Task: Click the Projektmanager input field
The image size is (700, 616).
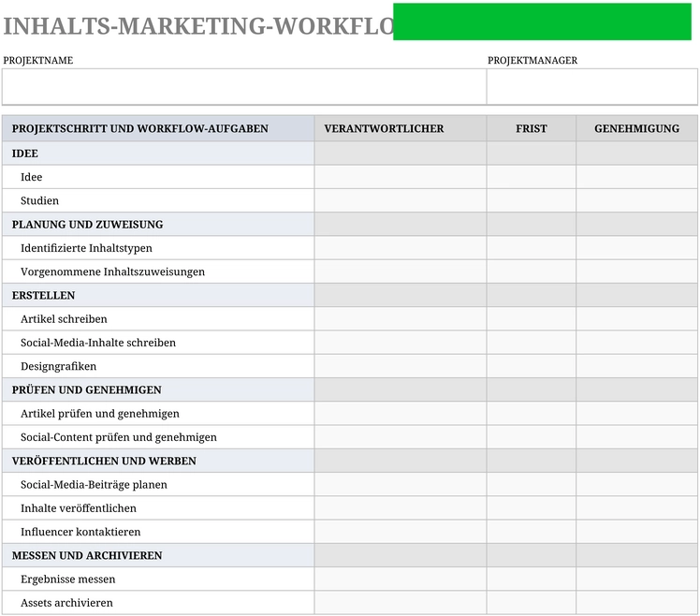Action: 592,87
